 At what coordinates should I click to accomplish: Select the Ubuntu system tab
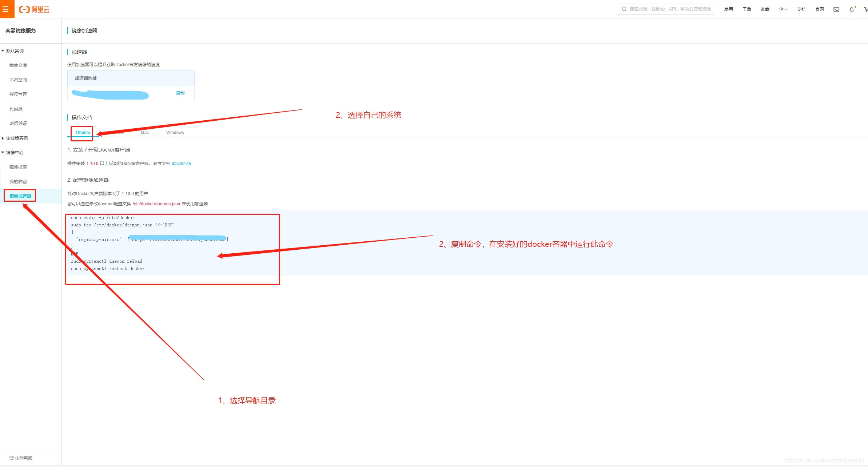(x=82, y=132)
